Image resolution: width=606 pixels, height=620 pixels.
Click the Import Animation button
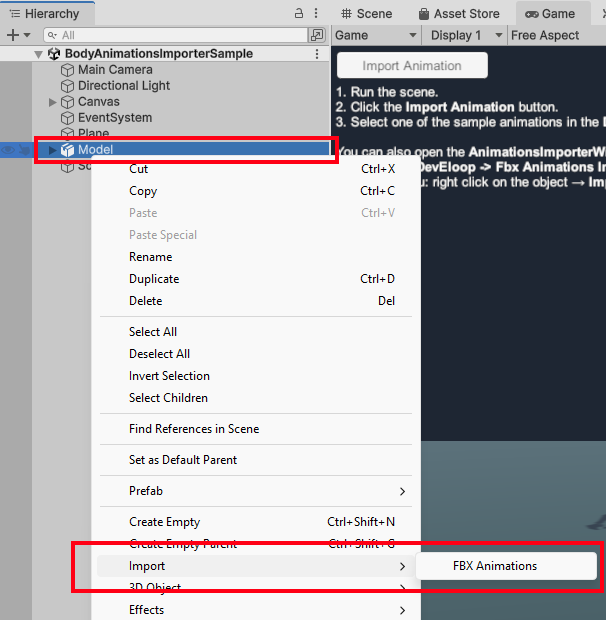412,65
